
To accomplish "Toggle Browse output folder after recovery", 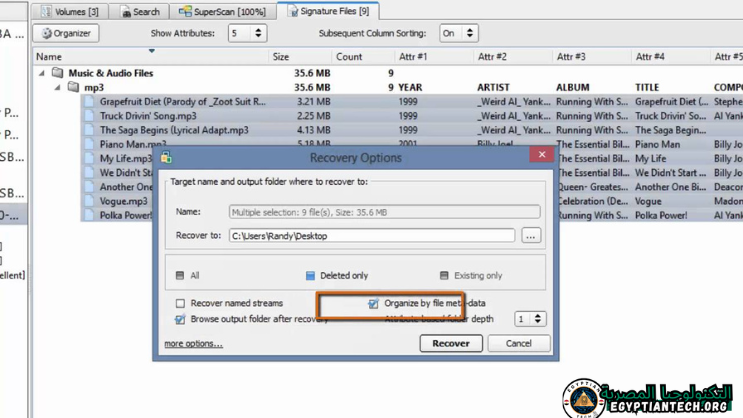I will click(x=180, y=319).
